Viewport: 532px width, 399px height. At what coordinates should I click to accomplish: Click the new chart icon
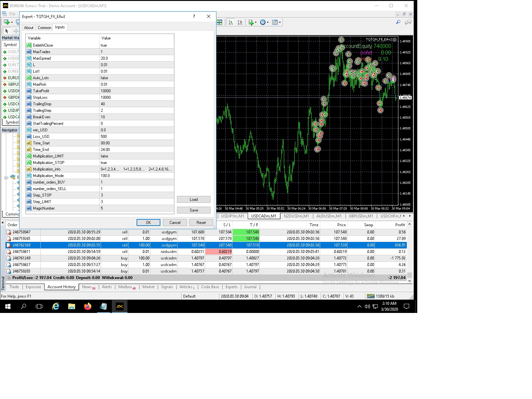click(x=7, y=22)
